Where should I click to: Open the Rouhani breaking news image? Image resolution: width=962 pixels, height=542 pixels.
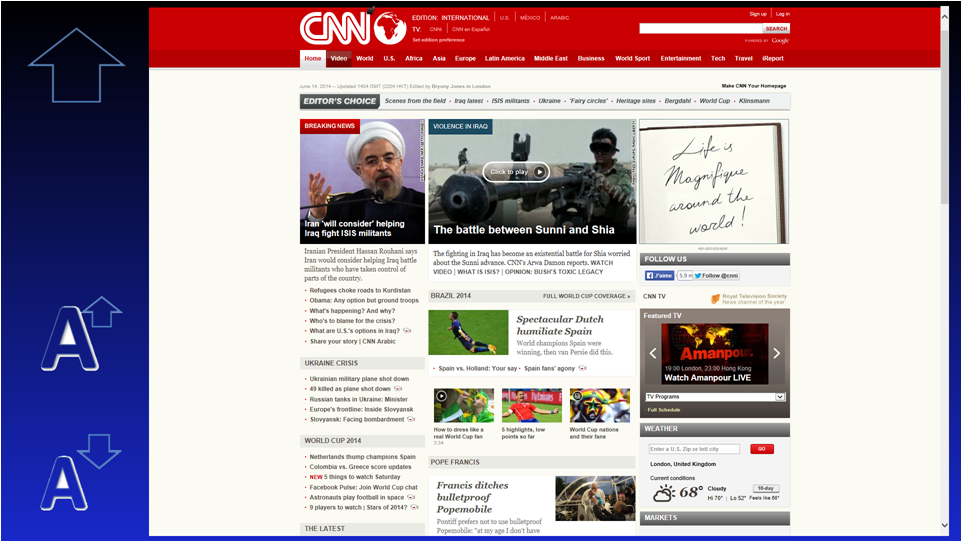click(362, 182)
